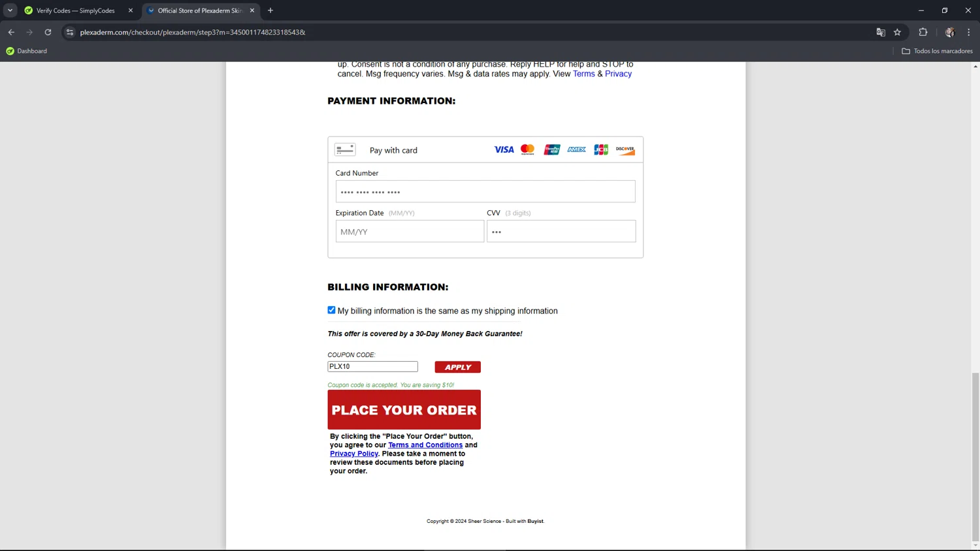Viewport: 980px width, 551px height.
Task: Click the AMEX card logo
Action: pyautogui.click(x=576, y=150)
